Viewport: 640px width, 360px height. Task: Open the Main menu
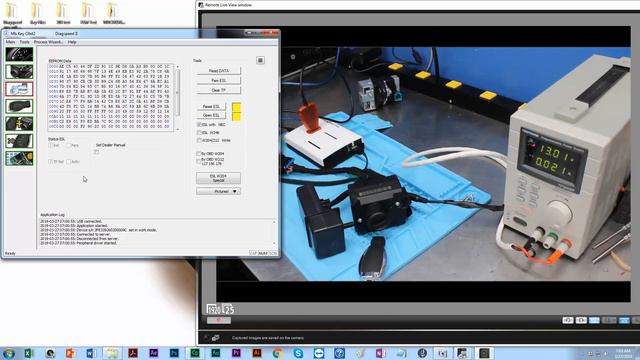pyautogui.click(x=11, y=42)
